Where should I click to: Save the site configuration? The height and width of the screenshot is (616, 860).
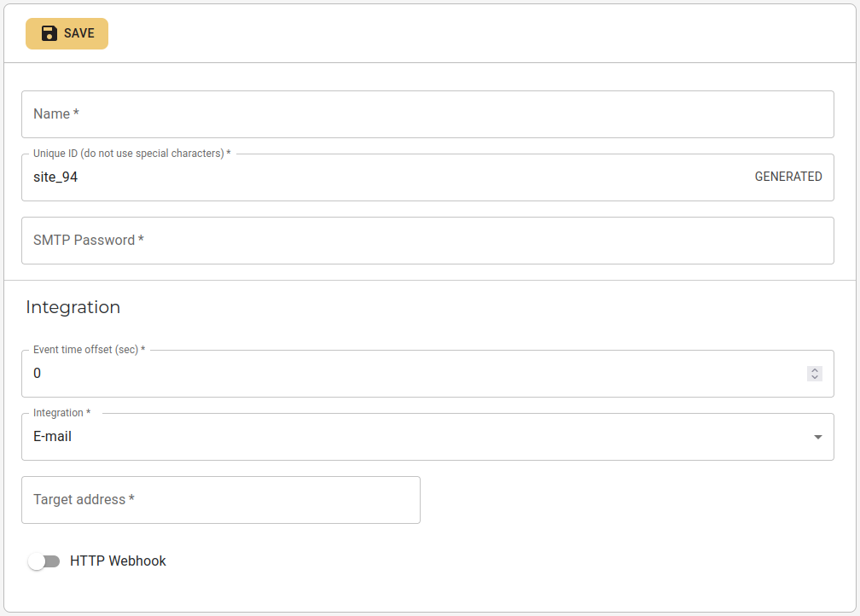pos(67,33)
